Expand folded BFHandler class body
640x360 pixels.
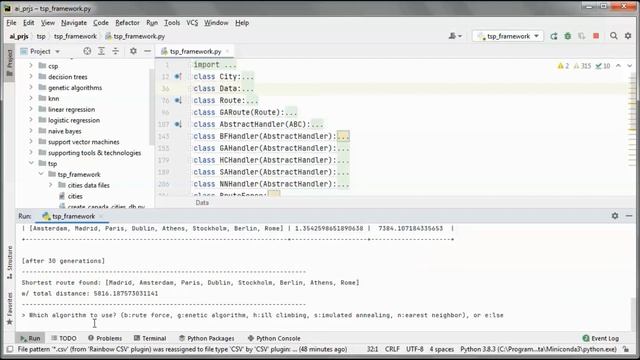coord(343,136)
